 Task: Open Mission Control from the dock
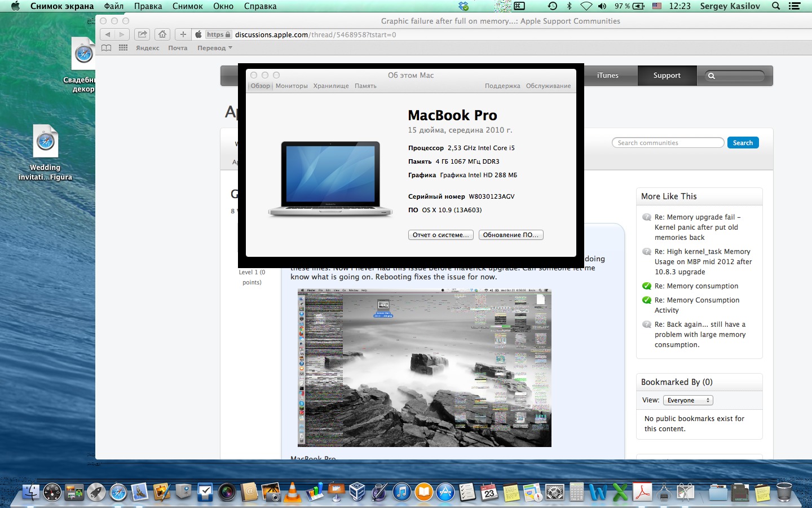[74, 492]
